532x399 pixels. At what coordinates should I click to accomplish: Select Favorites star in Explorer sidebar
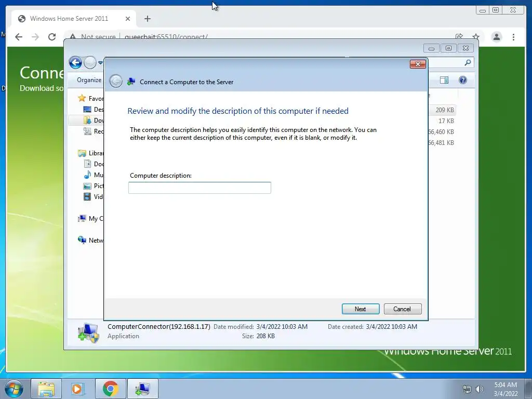tap(82, 98)
